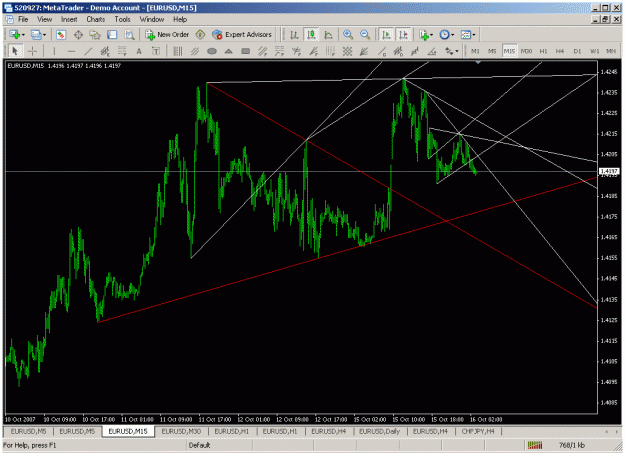Image resolution: width=625 pixels, height=453 pixels.
Task: Open the Profiles icon in the toolbar
Action: click(x=35, y=35)
